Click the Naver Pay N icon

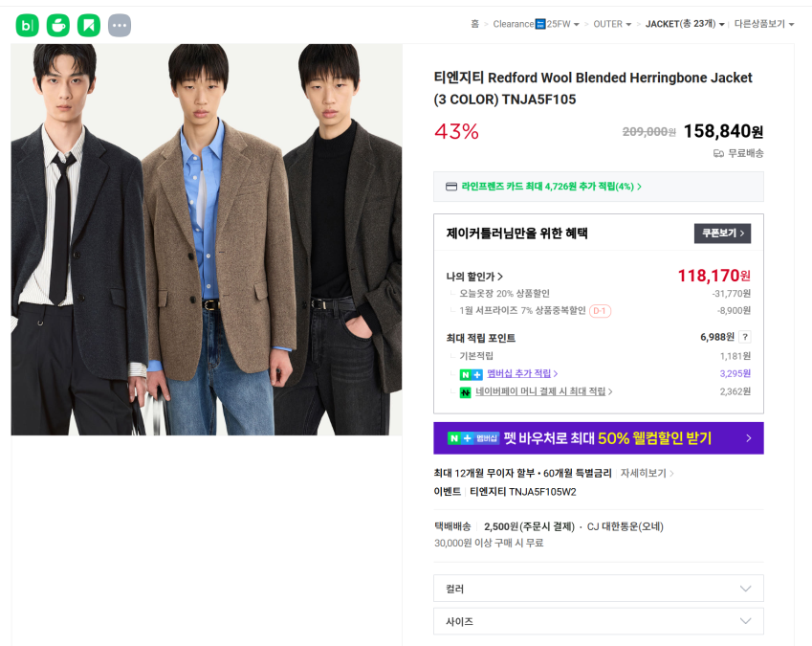pyautogui.click(x=466, y=392)
